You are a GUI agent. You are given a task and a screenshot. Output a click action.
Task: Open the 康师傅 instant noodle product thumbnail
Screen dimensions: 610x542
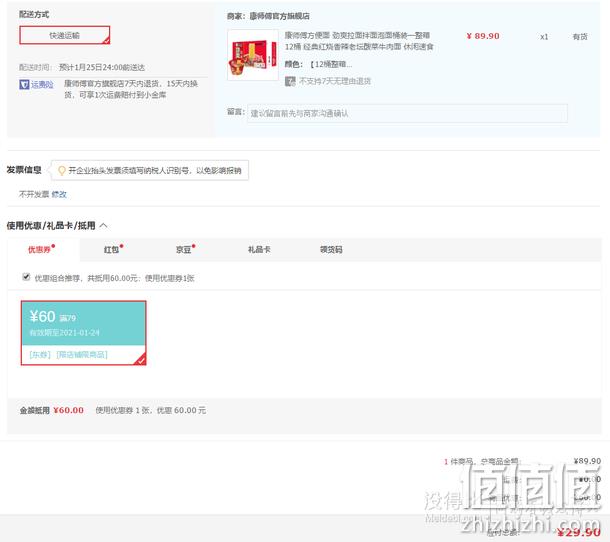click(x=253, y=55)
